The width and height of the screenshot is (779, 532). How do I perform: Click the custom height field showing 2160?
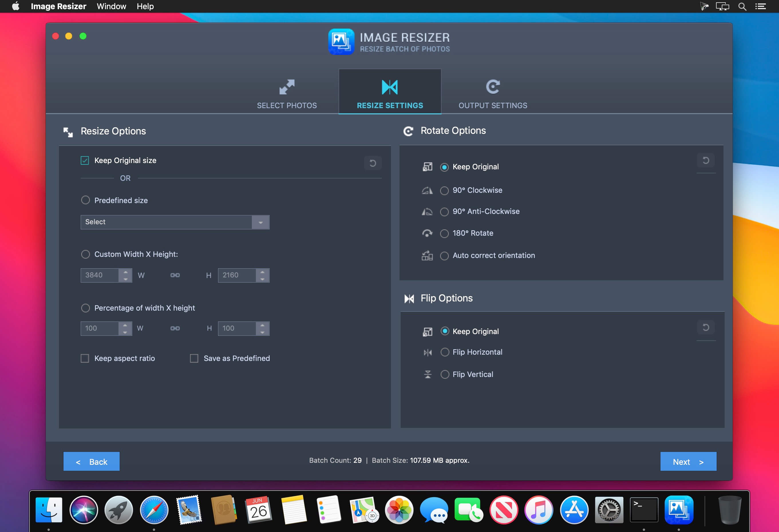pos(237,275)
